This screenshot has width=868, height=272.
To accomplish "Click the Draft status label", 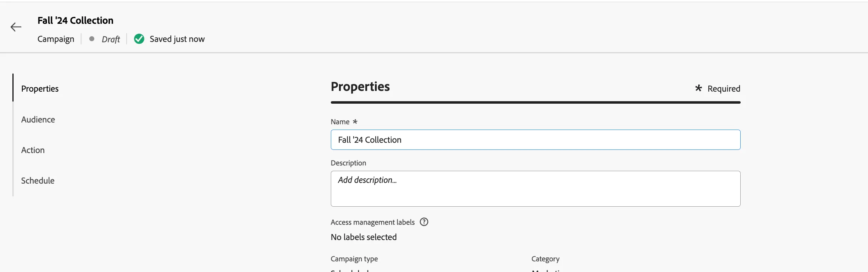I will point(111,39).
